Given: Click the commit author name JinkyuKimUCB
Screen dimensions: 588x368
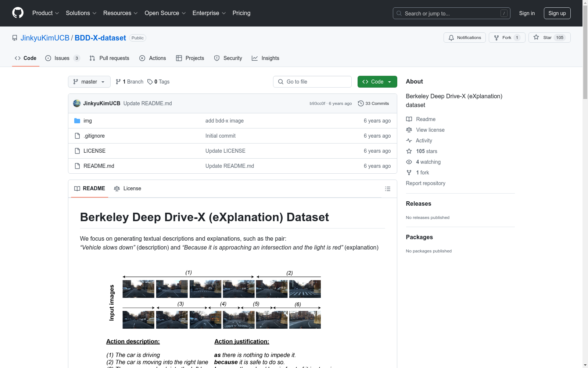Looking at the screenshot, I should [x=102, y=103].
